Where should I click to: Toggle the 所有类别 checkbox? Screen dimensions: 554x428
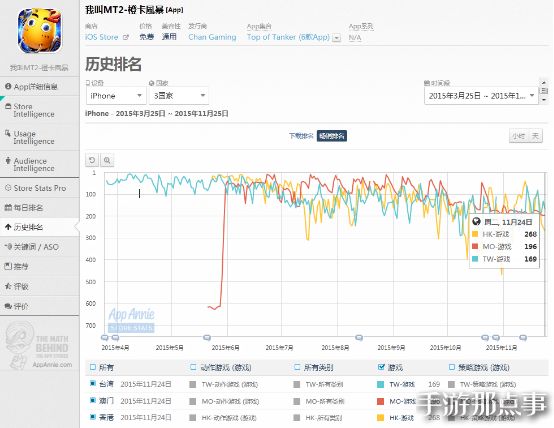[x=297, y=367]
